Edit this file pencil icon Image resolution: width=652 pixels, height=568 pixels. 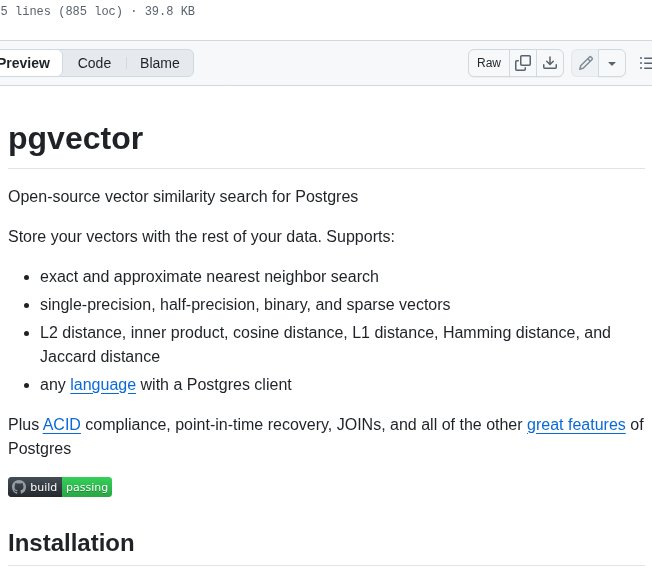(585, 63)
